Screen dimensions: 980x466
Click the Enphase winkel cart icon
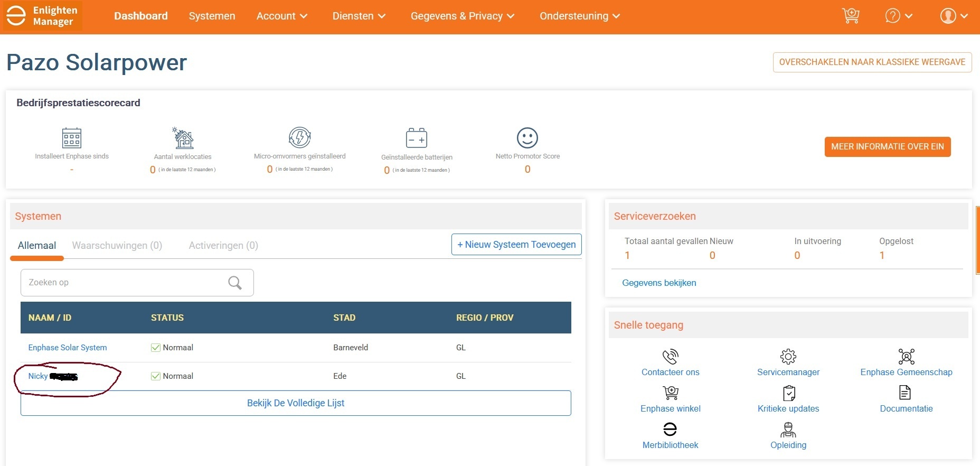(671, 393)
